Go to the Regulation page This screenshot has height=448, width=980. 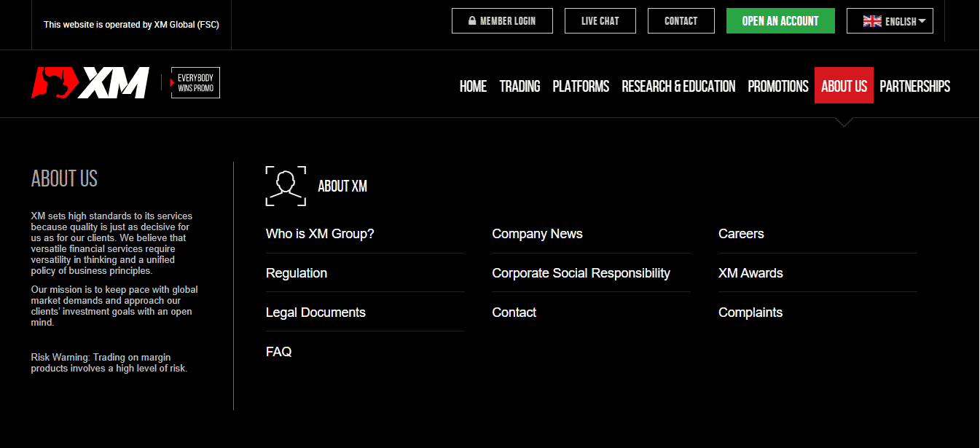click(x=297, y=273)
